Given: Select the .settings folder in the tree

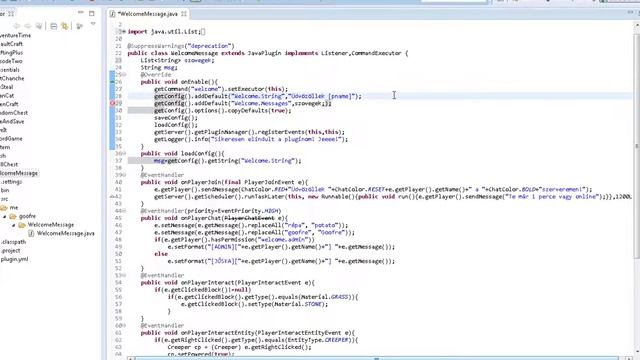Looking at the screenshot, I should pos(11,182).
